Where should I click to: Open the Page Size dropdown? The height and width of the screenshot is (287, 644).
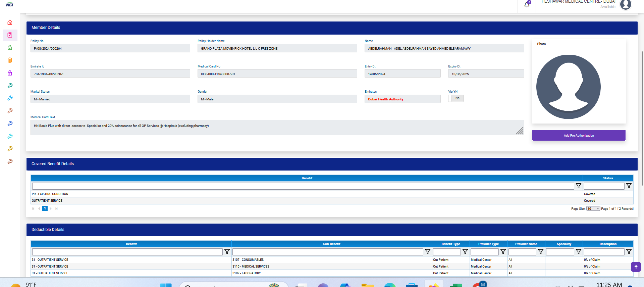(593, 209)
